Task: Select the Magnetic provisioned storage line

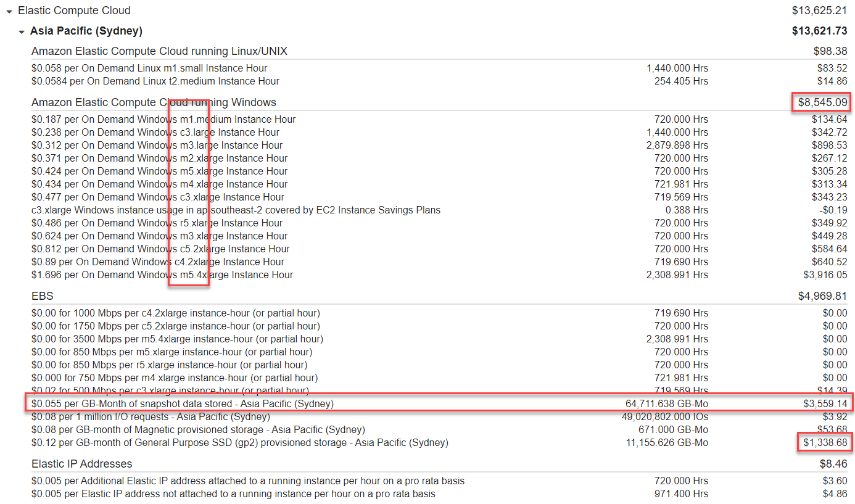Action: [198, 430]
